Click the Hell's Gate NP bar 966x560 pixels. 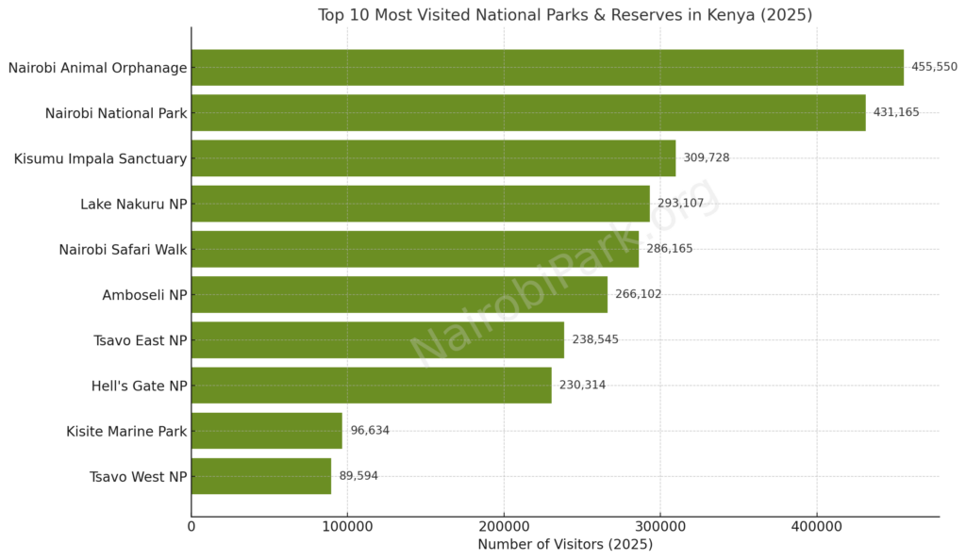coord(372,386)
